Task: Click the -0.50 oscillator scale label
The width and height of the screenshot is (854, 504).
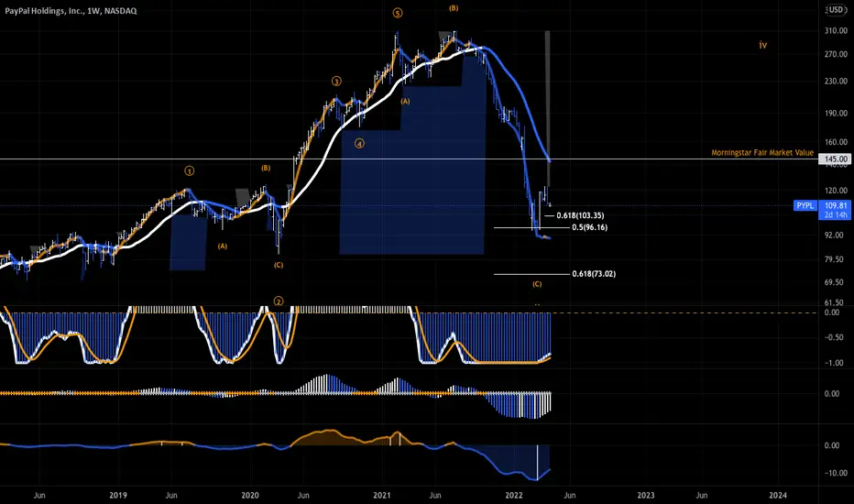Action: click(834, 338)
